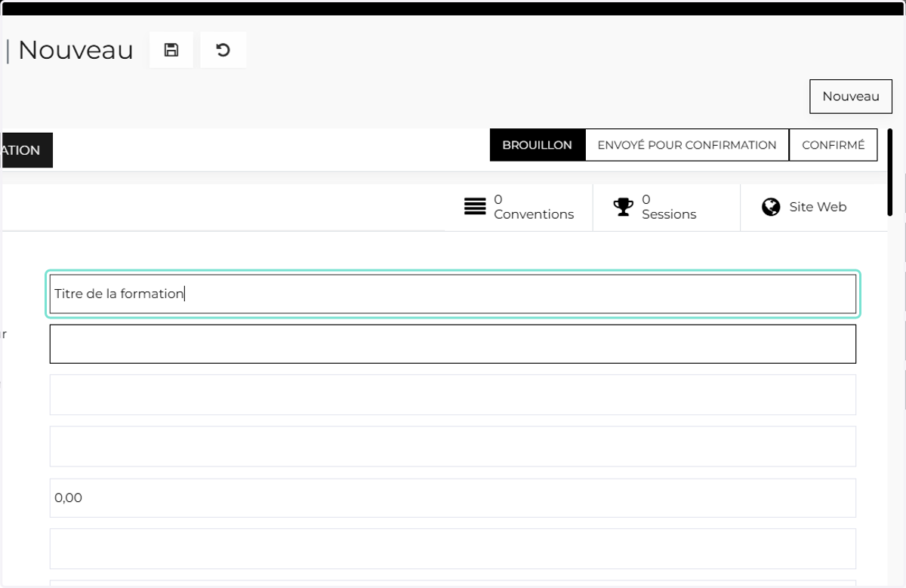Image resolution: width=906 pixels, height=588 pixels.
Task: Click the save floppy disk icon
Action: 171,51
